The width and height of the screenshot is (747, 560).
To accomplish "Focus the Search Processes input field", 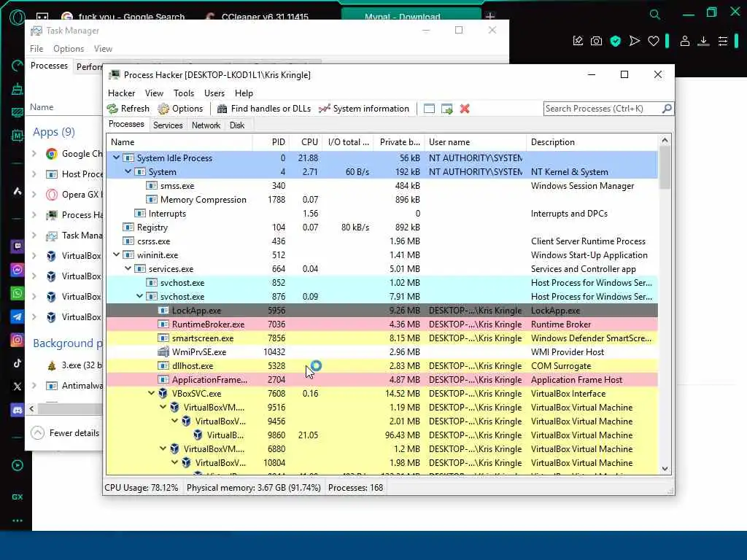I will 603,109.
